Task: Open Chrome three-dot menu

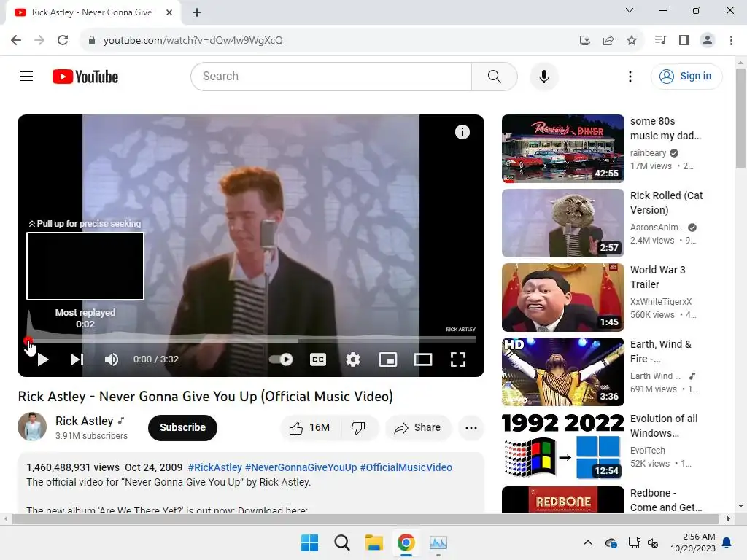Action: coord(731,40)
